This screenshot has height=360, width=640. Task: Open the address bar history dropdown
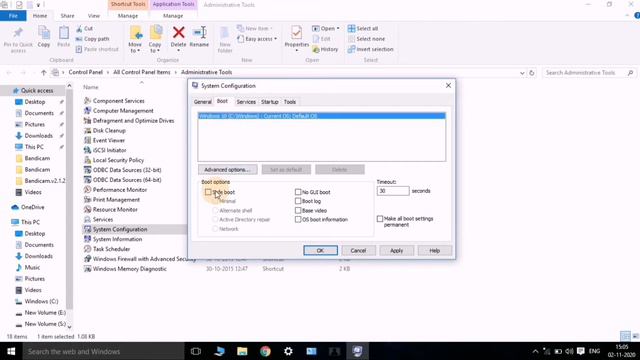coord(522,73)
